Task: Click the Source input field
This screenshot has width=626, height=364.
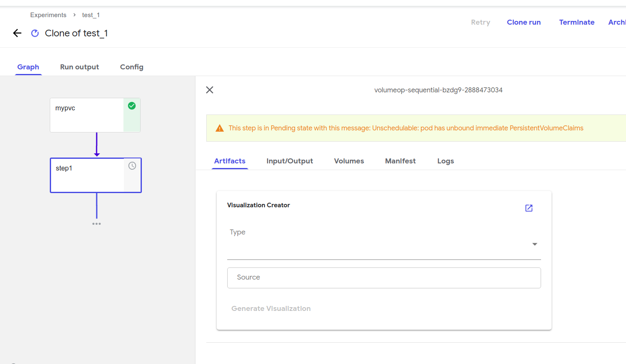Action: tap(384, 277)
